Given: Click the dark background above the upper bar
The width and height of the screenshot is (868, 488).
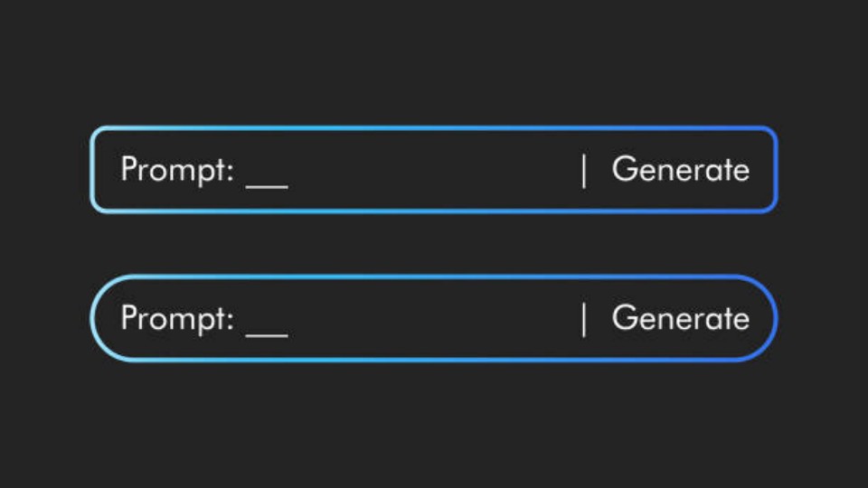Looking at the screenshot, I should (434, 63).
